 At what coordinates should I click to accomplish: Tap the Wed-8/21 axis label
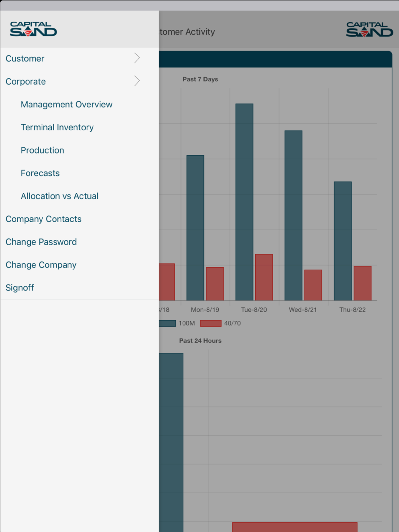[303, 310]
